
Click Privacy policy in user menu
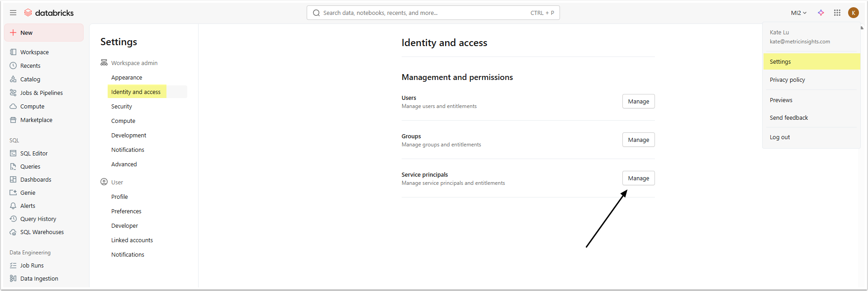[787, 80]
